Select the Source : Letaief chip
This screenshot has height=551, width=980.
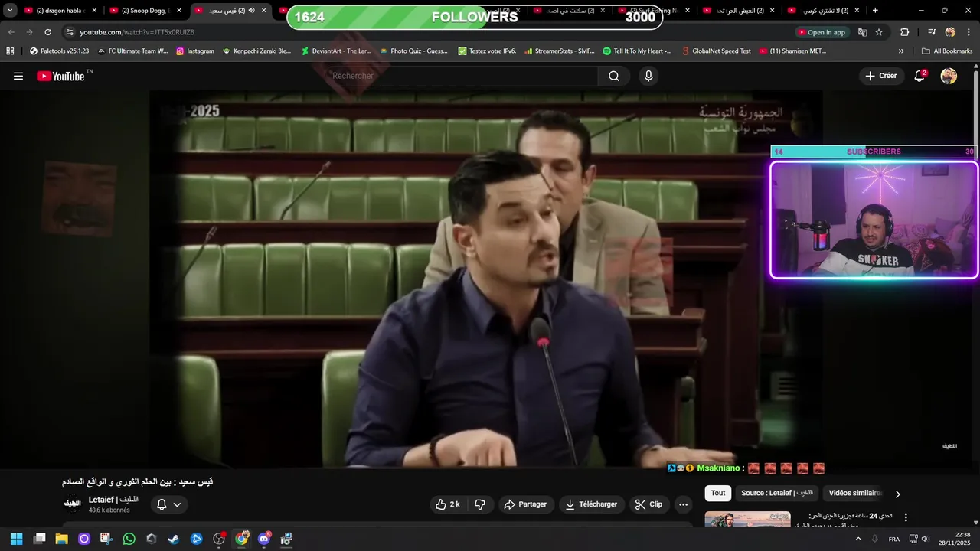tap(776, 493)
